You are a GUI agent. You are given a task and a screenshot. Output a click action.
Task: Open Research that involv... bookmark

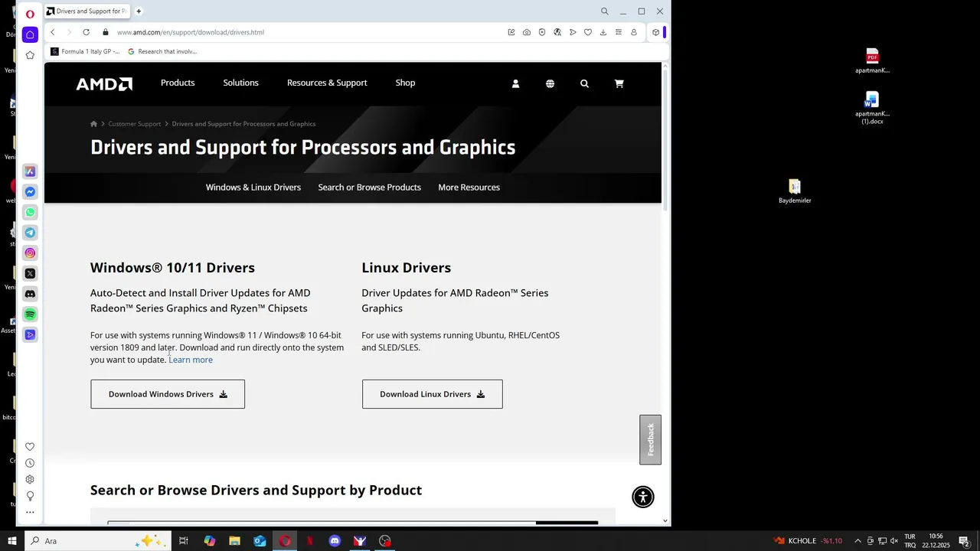[x=162, y=51]
